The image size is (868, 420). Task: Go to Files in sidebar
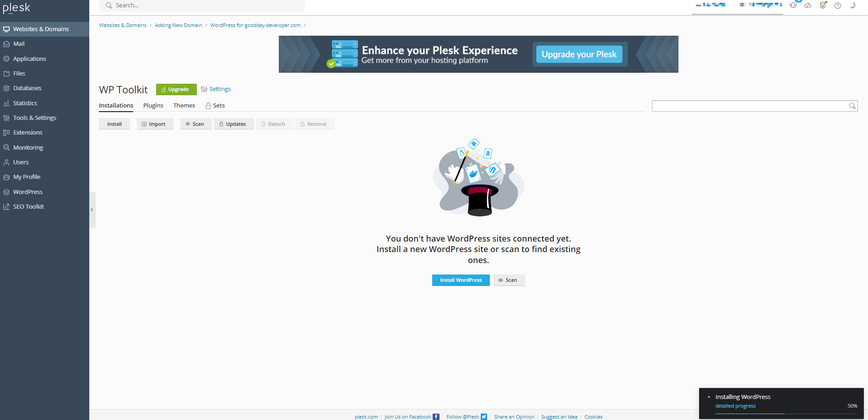point(44,73)
